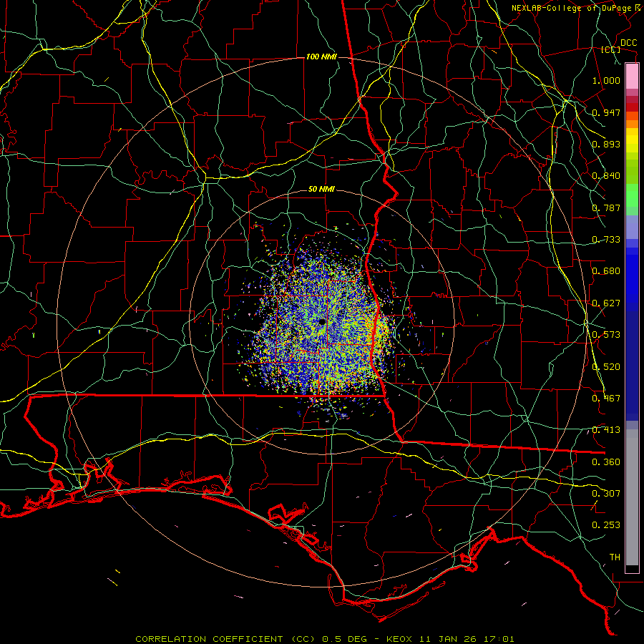Click the 0.307 scale value
Screen dimensions: 644x644
click(606, 493)
